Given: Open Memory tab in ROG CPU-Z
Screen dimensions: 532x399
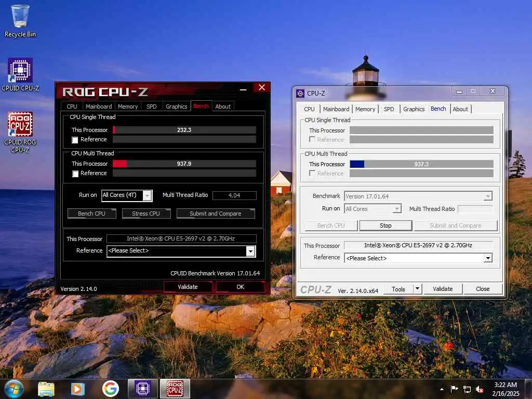Looking at the screenshot, I should click(128, 106).
